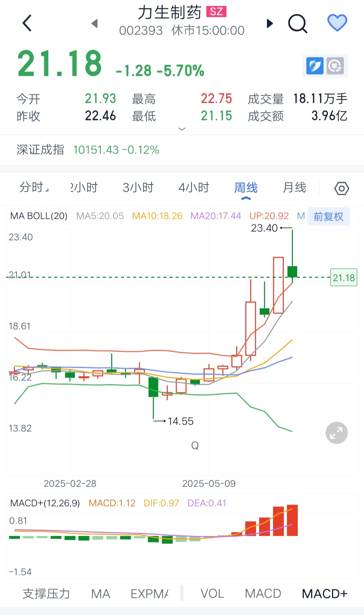Open the search magnifier icon
Viewport: 364px width, 615px height.
298,24
